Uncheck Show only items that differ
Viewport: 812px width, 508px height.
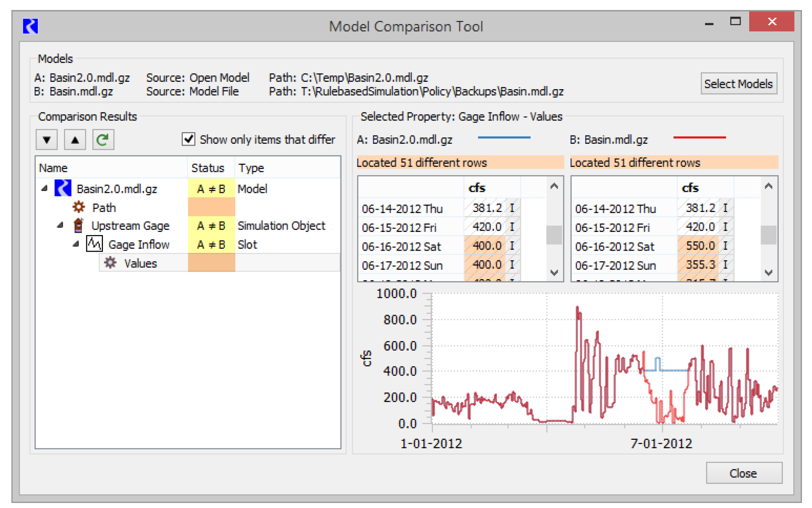tap(188, 139)
